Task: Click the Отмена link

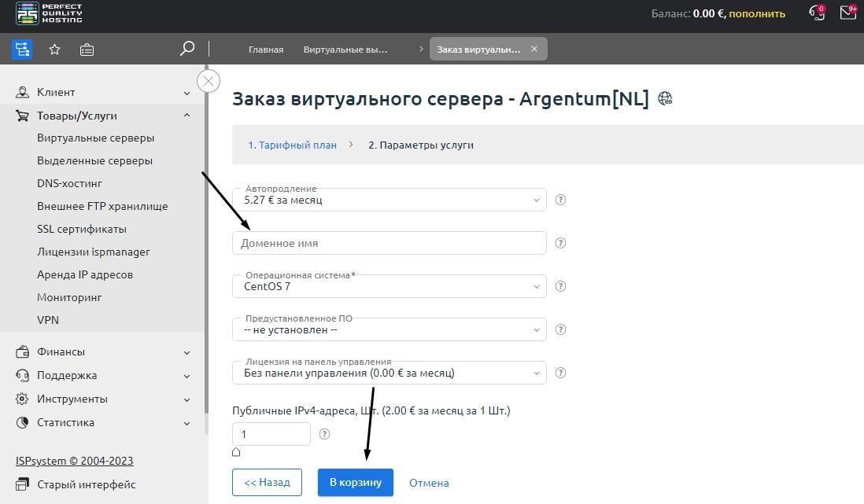Action: (429, 483)
